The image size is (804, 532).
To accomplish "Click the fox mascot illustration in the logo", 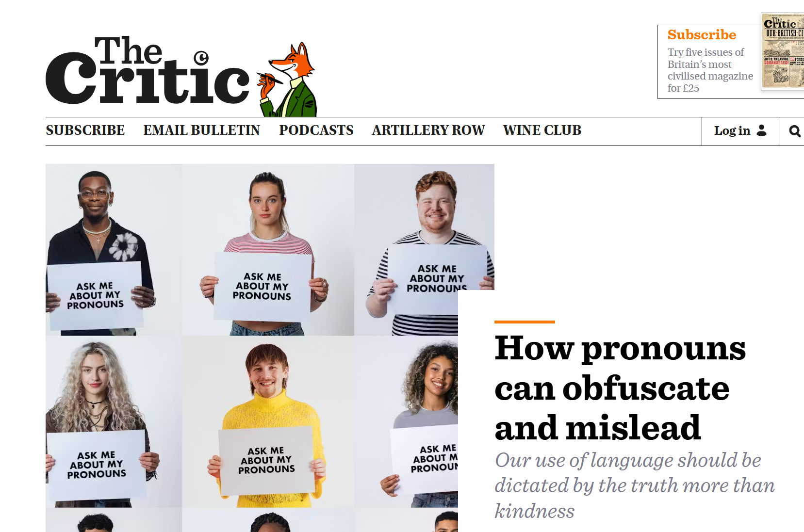I will click(x=287, y=80).
